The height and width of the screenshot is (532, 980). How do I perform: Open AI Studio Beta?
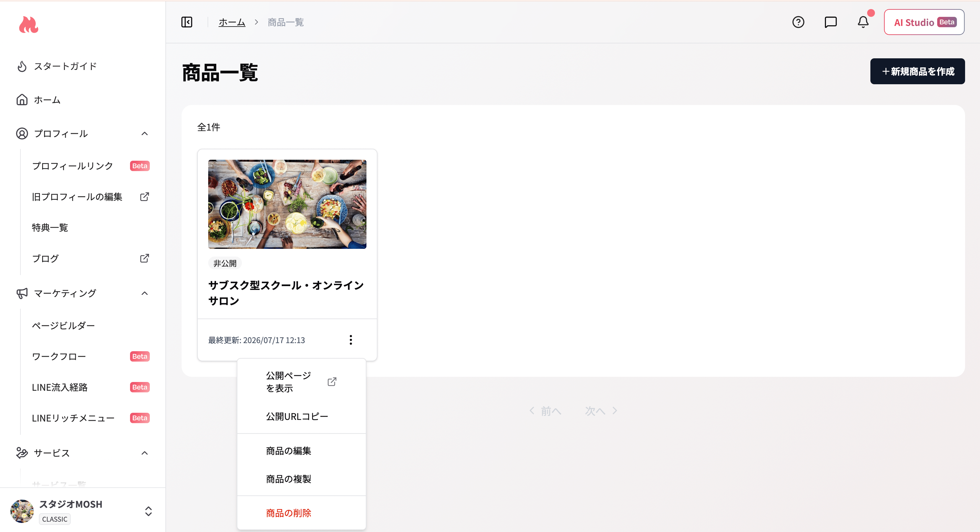pos(924,22)
